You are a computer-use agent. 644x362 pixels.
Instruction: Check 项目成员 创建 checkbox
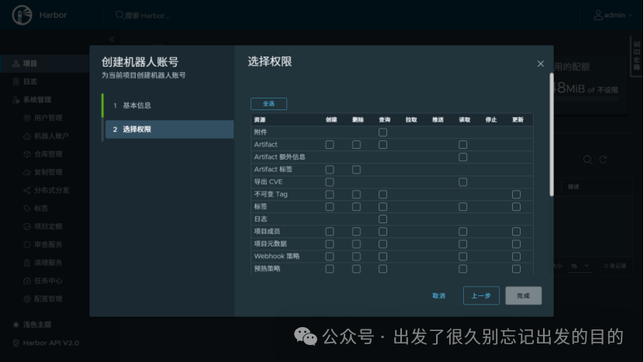[x=330, y=232]
